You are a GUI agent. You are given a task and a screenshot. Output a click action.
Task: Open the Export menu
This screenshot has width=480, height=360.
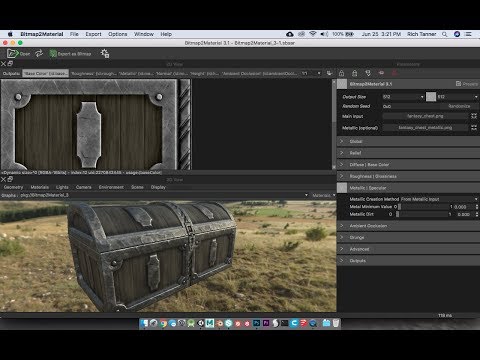click(x=93, y=34)
